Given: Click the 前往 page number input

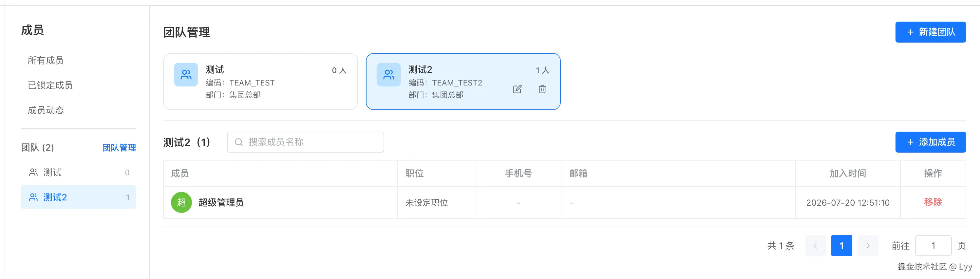Looking at the screenshot, I should (x=933, y=246).
